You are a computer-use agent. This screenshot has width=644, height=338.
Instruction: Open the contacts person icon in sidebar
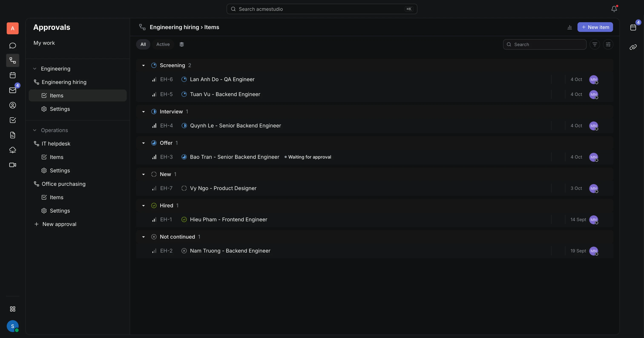click(13, 105)
